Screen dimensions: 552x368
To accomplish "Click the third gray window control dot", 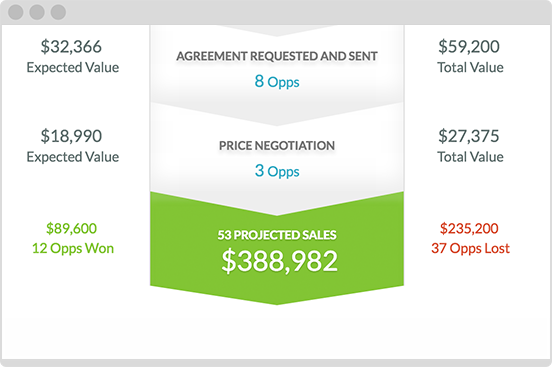I will tap(58, 12).
